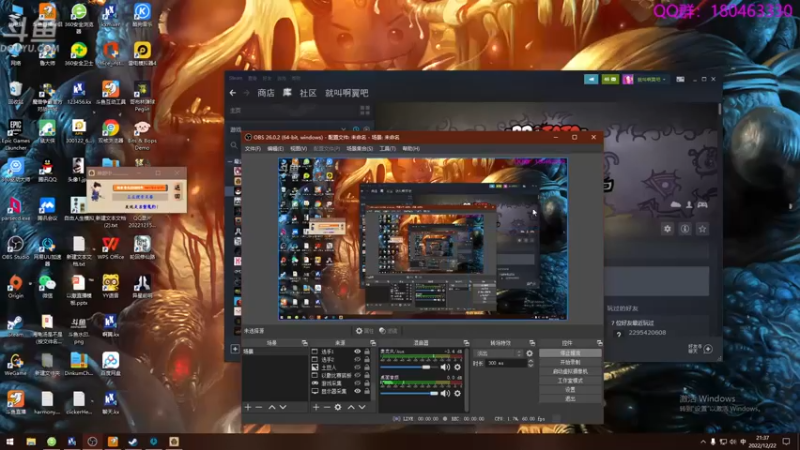Click the OBS preview canvas

tap(422, 239)
